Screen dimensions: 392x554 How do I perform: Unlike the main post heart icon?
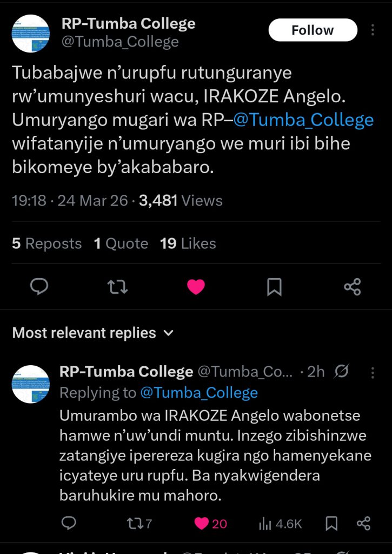pos(196,287)
